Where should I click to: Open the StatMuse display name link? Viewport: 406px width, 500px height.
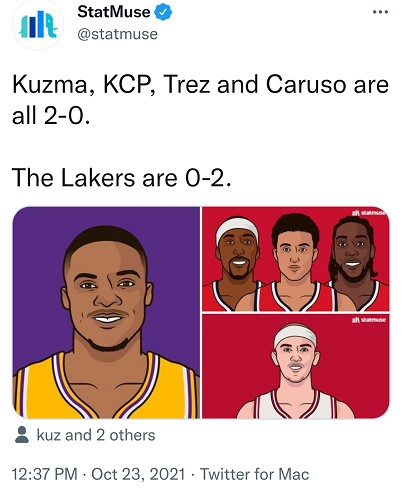click(114, 12)
